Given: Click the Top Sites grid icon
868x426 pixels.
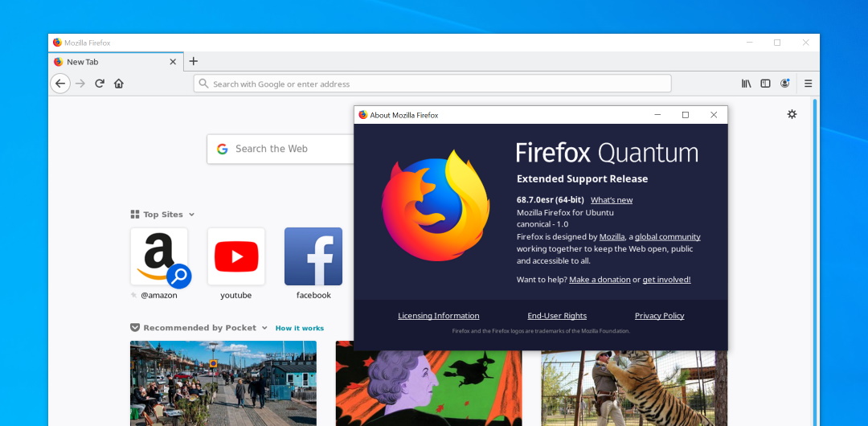Looking at the screenshot, I should click(x=134, y=215).
